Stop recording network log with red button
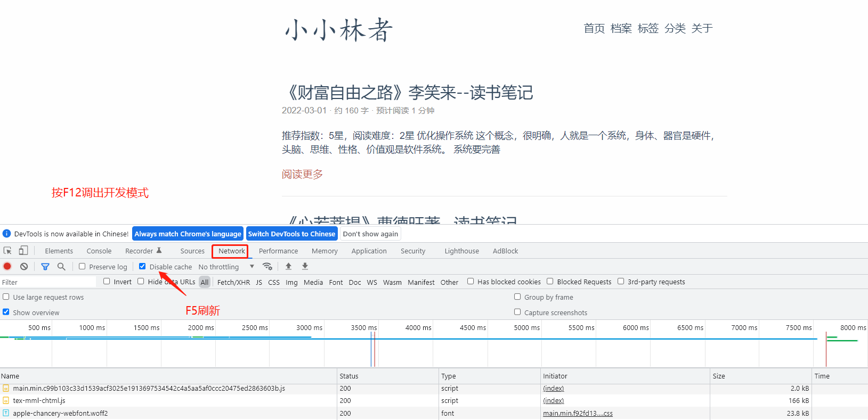This screenshot has height=420, width=868. (x=7, y=267)
